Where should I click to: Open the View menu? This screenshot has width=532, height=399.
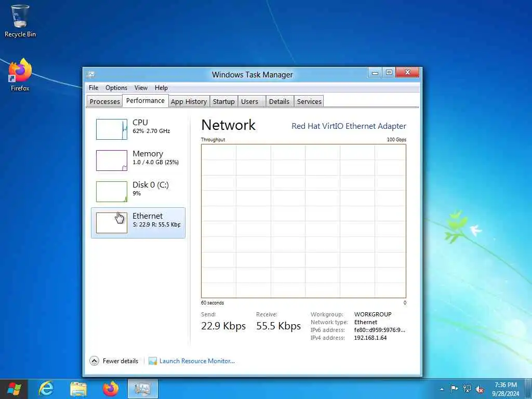[141, 87]
